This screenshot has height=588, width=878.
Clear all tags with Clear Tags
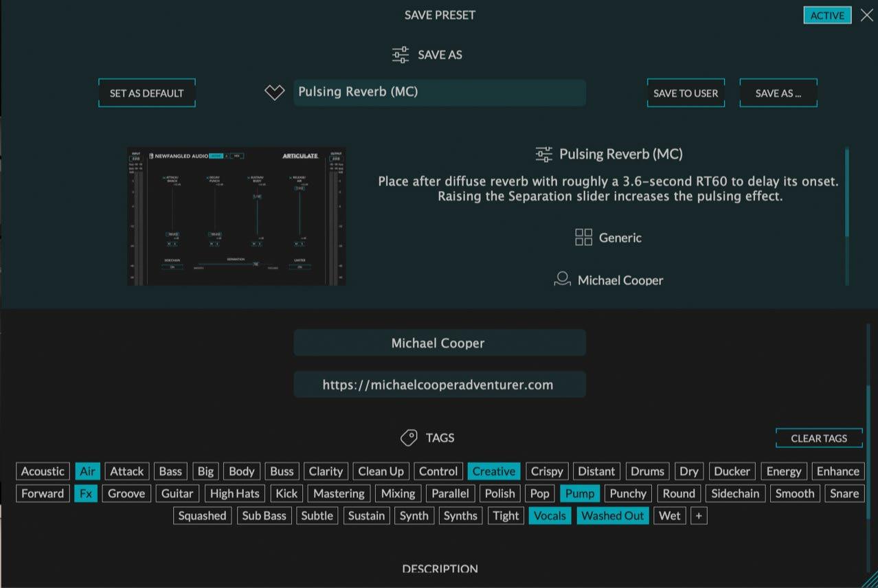pos(819,438)
